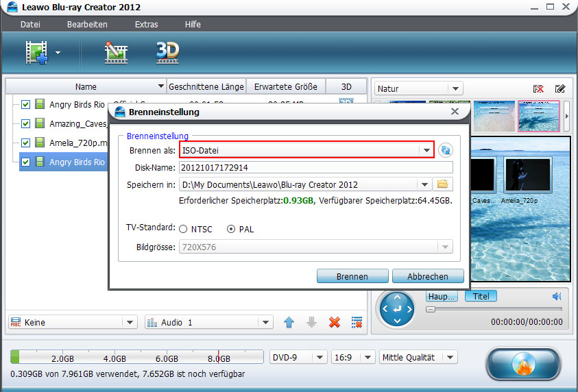The width and height of the screenshot is (578, 392).
Task: Click the film icon next to Amelia_720p
Action: pos(40,143)
